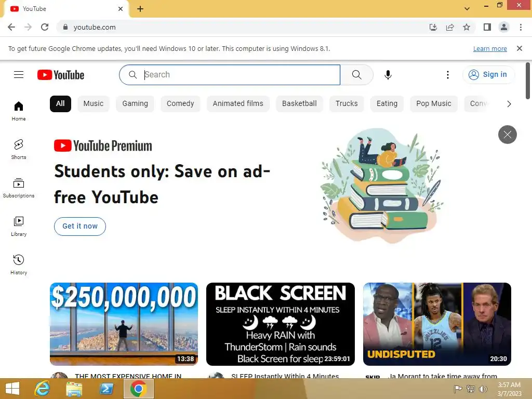Click the volume speaker tray icon
Image resolution: width=532 pixels, height=399 pixels.
(483, 389)
